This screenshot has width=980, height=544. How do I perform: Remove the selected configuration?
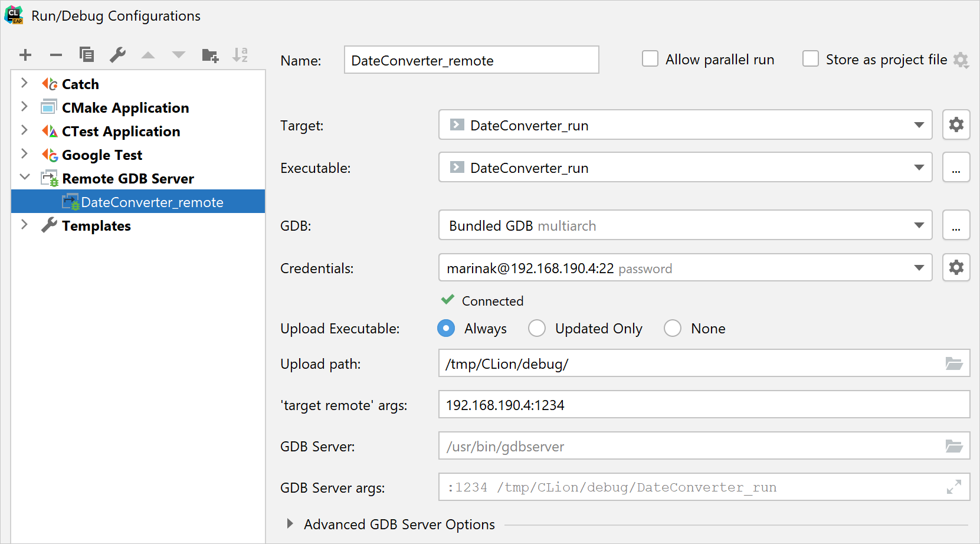[x=55, y=55]
